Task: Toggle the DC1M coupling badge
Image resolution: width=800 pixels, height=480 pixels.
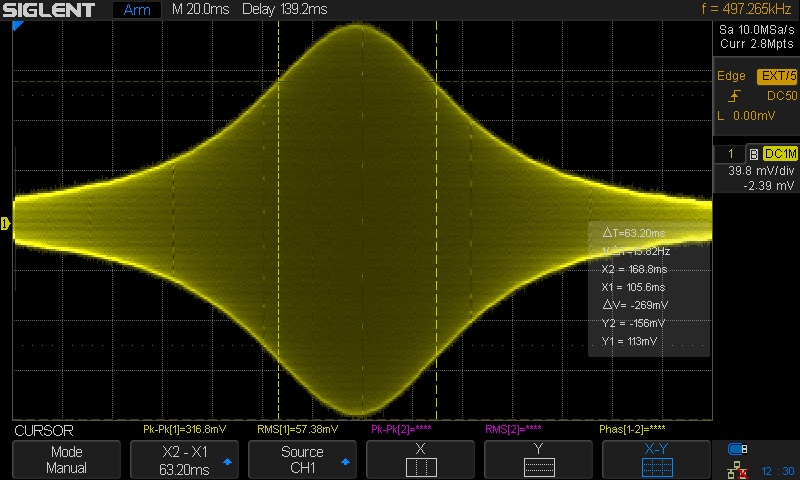Action: click(780, 153)
